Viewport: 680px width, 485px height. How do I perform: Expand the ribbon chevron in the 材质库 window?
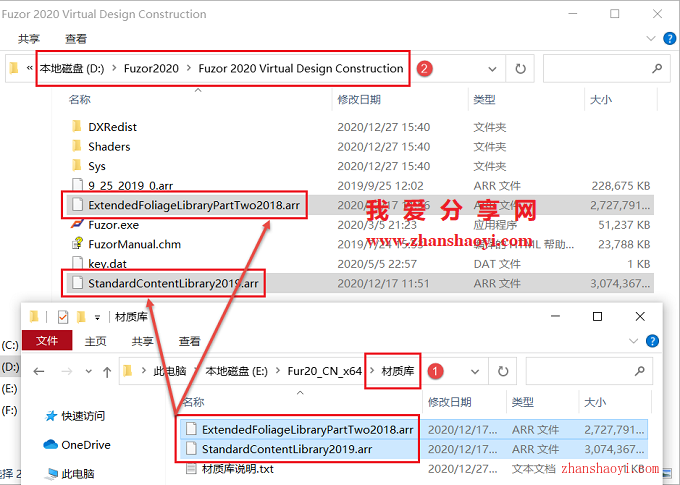(634, 341)
